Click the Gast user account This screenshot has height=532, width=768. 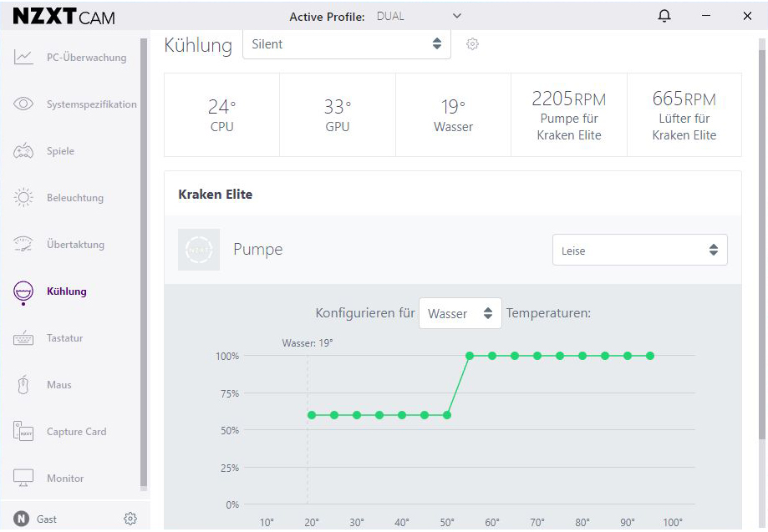46,519
